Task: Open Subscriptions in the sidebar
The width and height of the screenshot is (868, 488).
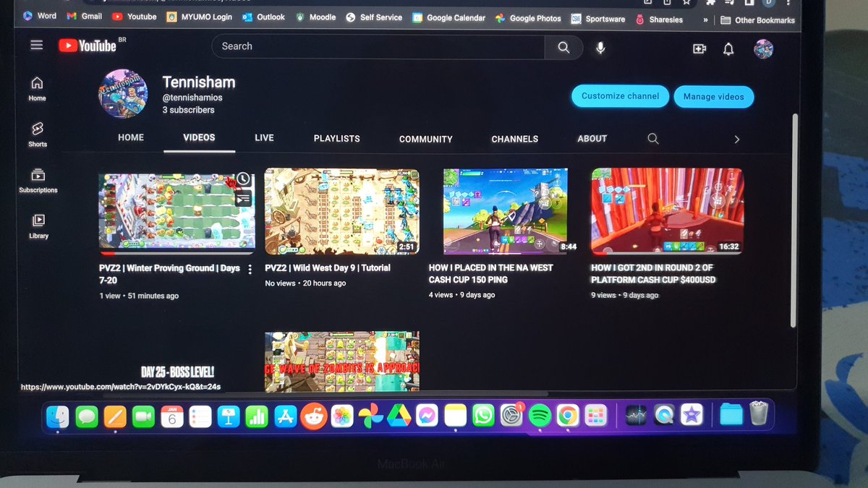Action: pyautogui.click(x=38, y=181)
